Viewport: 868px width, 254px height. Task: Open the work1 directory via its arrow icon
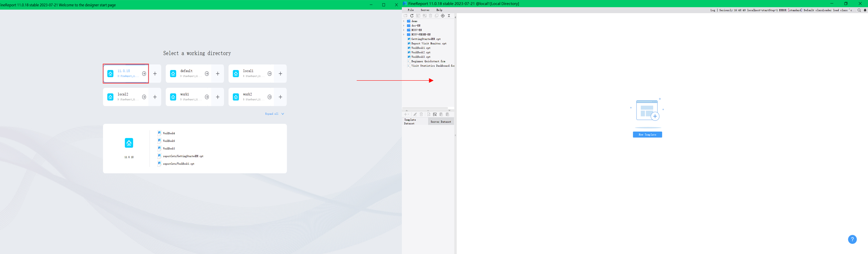207,97
